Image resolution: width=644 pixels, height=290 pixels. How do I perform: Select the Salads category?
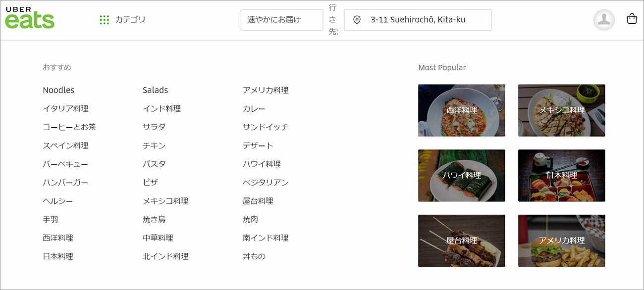pyautogui.click(x=156, y=90)
